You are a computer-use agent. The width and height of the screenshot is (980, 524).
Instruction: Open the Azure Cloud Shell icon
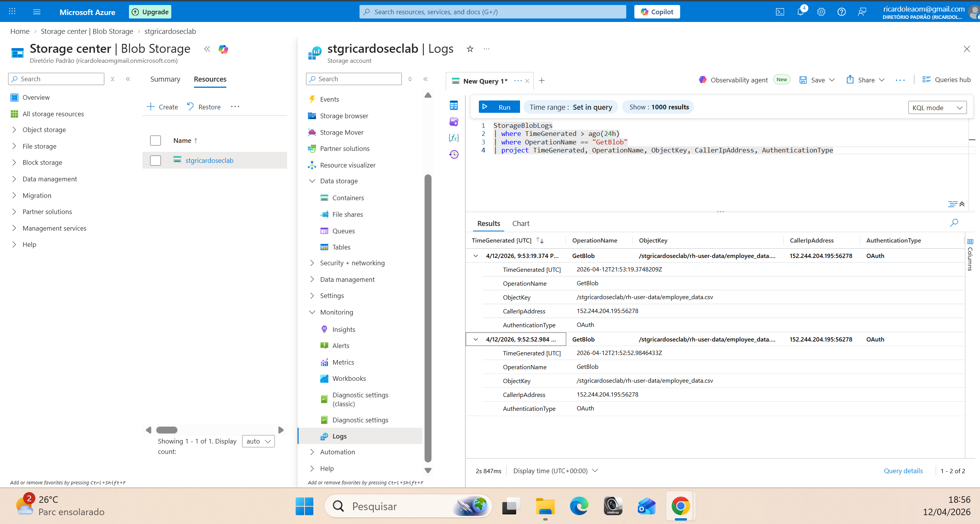click(780, 12)
